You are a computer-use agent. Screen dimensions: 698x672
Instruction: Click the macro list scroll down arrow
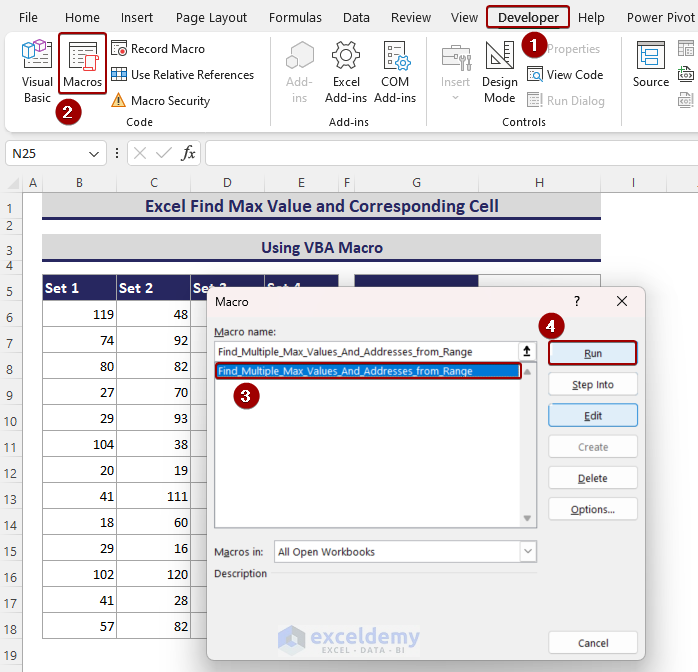click(528, 518)
